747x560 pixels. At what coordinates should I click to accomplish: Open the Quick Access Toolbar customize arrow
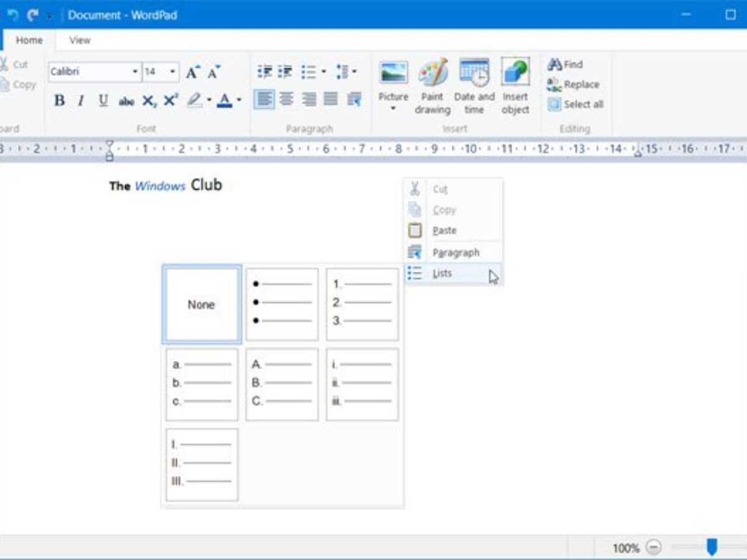click(49, 16)
